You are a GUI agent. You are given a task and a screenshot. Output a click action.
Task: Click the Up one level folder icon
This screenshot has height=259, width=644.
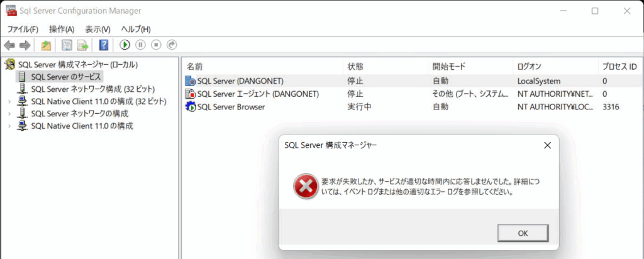pyautogui.click(x=46, y=45)
